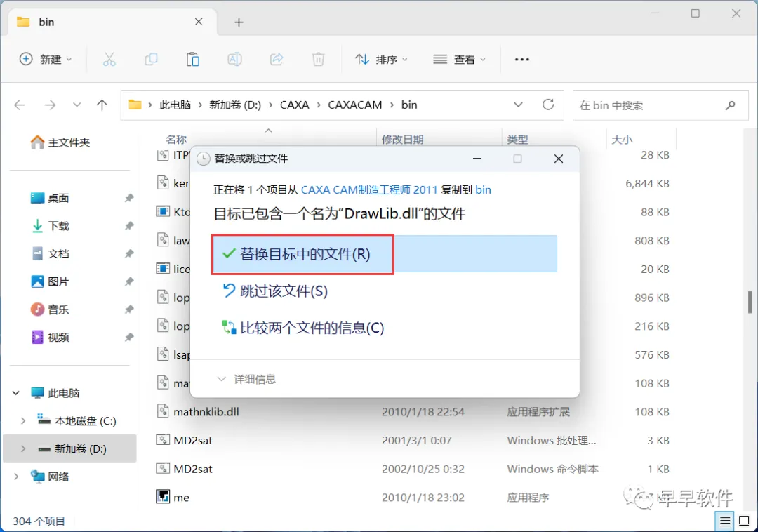The height and width of the screenshot is (532, 758).
Task: Choose 替换目标中的文件(R) in dialog
Action: [385, 254]
